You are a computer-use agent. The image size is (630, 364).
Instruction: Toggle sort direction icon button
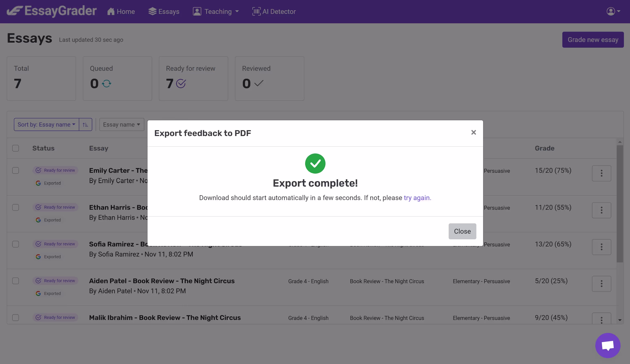pos(86,124)
